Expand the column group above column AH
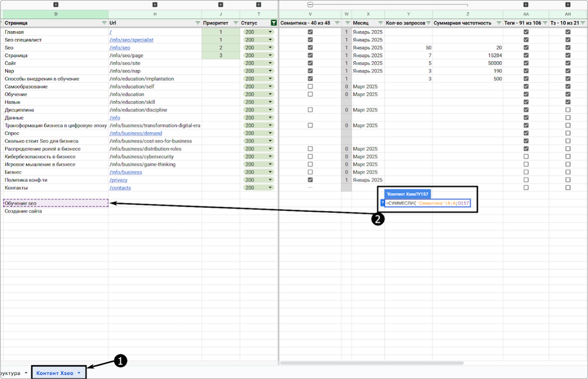The width and height of the screenshot is (588, 379). point(568,5)
